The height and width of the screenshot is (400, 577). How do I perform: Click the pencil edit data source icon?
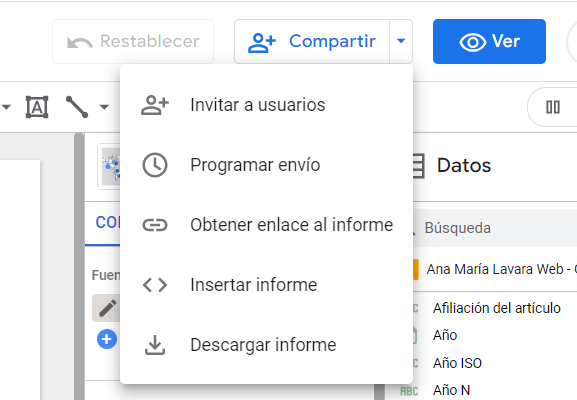(107, 308)
